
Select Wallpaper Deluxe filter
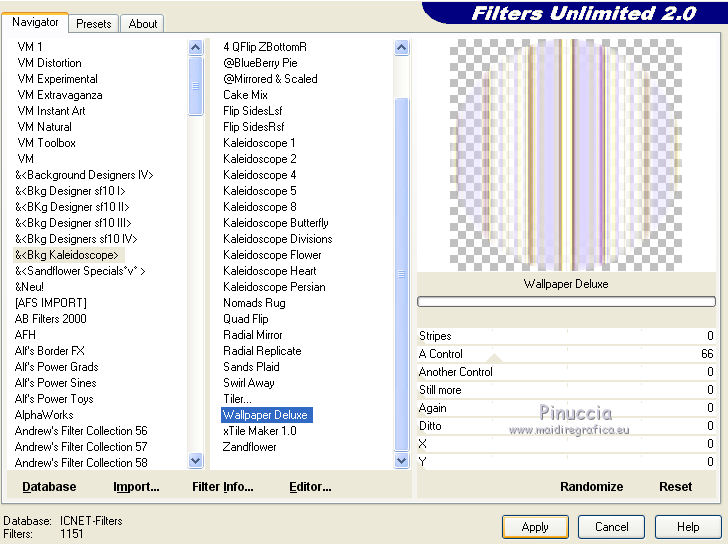(x=266, y=415)
